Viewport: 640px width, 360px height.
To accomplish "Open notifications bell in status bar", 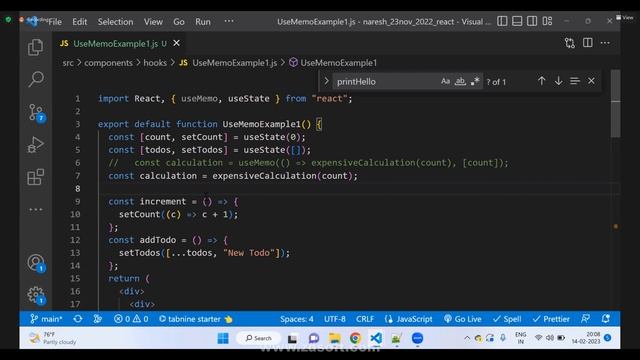I will (x=606, y=319).
